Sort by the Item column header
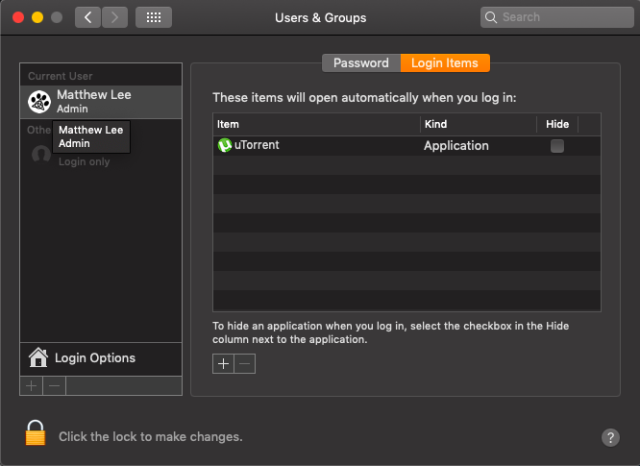 pyautogui.click(x=315, y=124)
